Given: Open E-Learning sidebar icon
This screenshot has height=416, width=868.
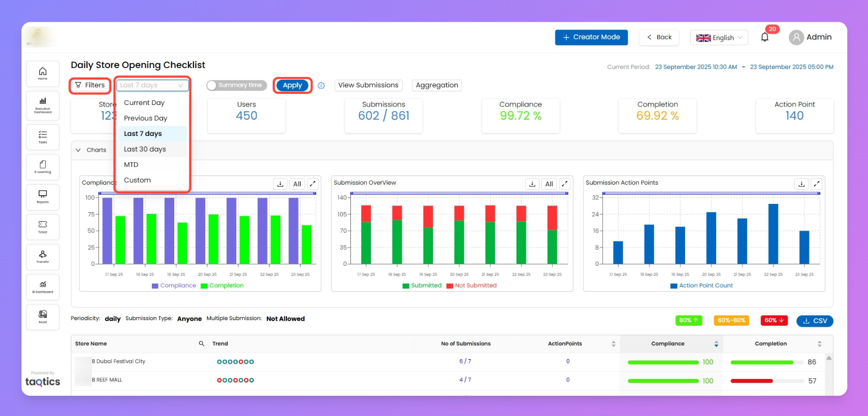Looking at the screenshot, I should click(43, 167).
